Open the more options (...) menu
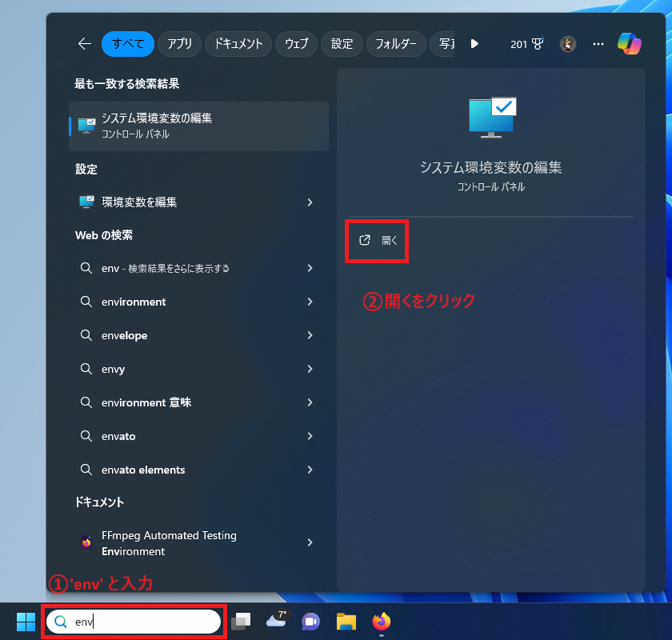 pos(598,44)
